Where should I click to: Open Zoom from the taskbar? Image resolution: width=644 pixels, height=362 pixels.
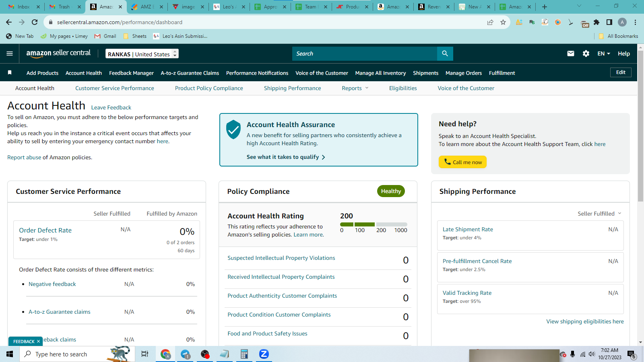[x=264, y=354]
